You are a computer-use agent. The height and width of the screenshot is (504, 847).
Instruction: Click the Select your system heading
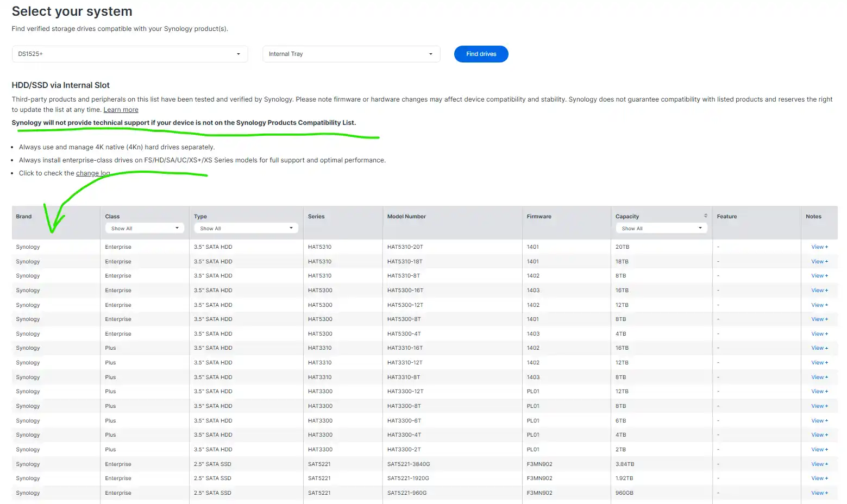[x=72, y=11]
